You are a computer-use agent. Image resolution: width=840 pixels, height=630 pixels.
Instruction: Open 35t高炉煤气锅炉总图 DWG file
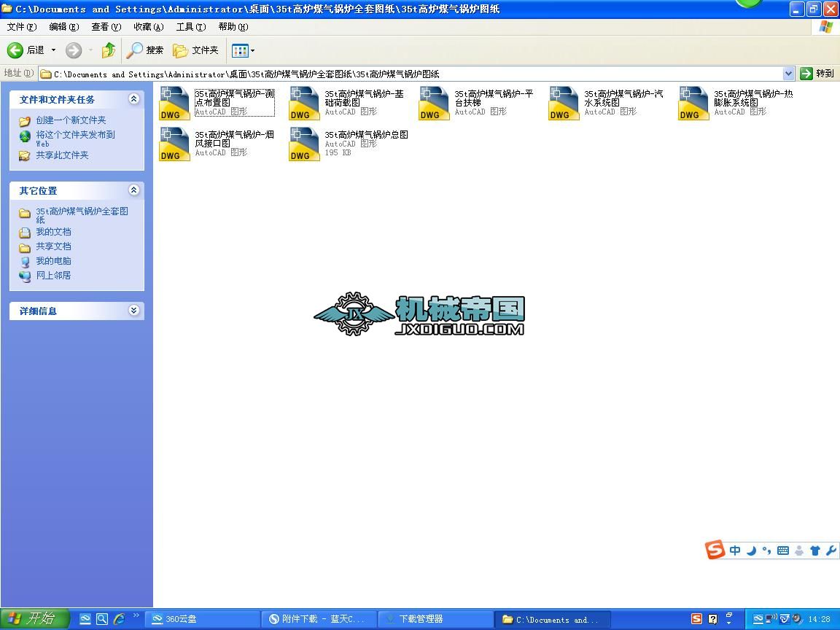[304, 143]
